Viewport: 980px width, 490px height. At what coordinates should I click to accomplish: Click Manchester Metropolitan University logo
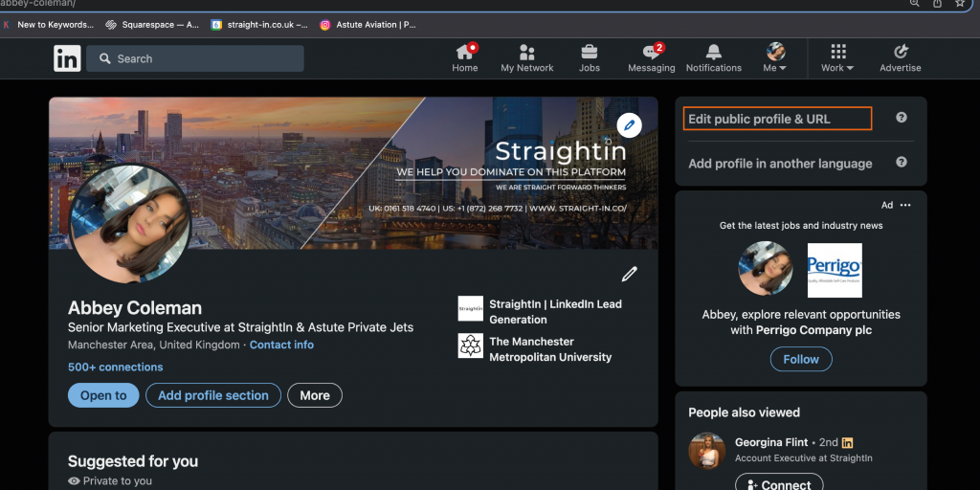470,345
